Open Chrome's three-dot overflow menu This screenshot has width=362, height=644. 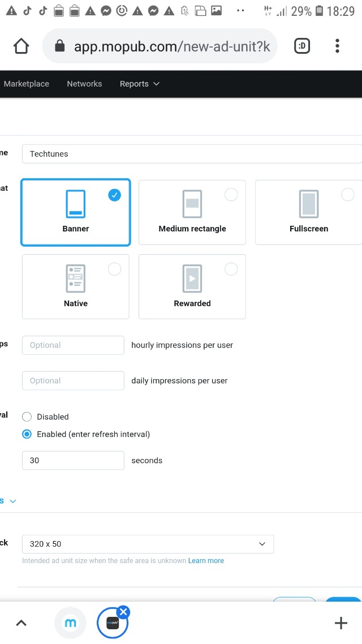pyautogui.click(x=337, y=46)
